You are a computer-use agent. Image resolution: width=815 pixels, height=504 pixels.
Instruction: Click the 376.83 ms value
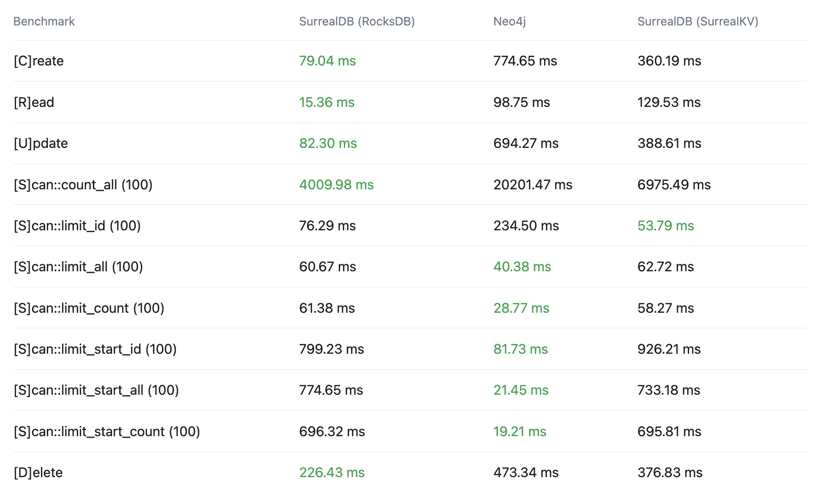pyautogui.click(x=670, y=472)
